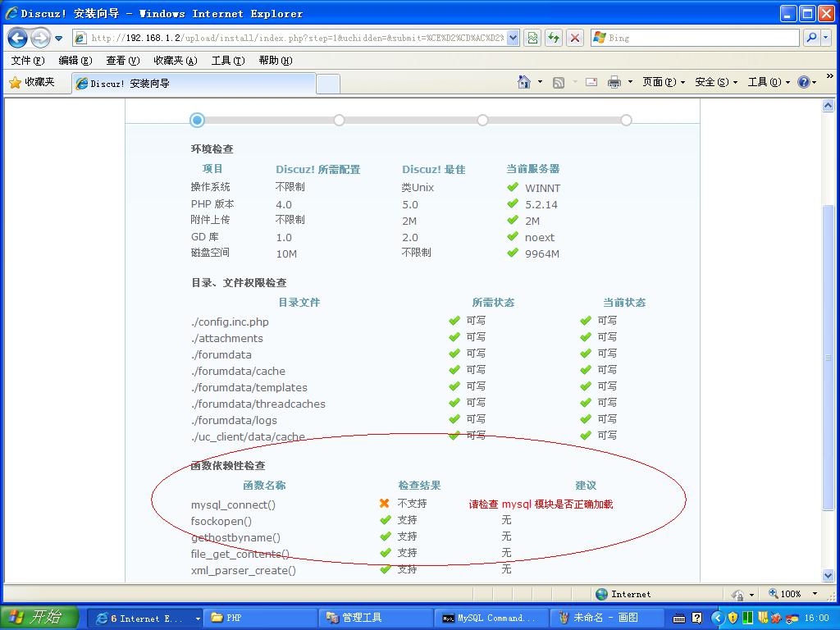840x630 pixels.
Task: Click the Internet Explorer taskbar group
Action: pyautogui.click(x=144, y=619)
